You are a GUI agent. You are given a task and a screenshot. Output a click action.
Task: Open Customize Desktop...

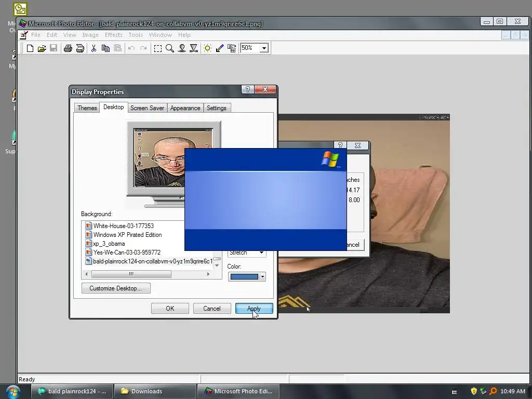pos(116,288)
